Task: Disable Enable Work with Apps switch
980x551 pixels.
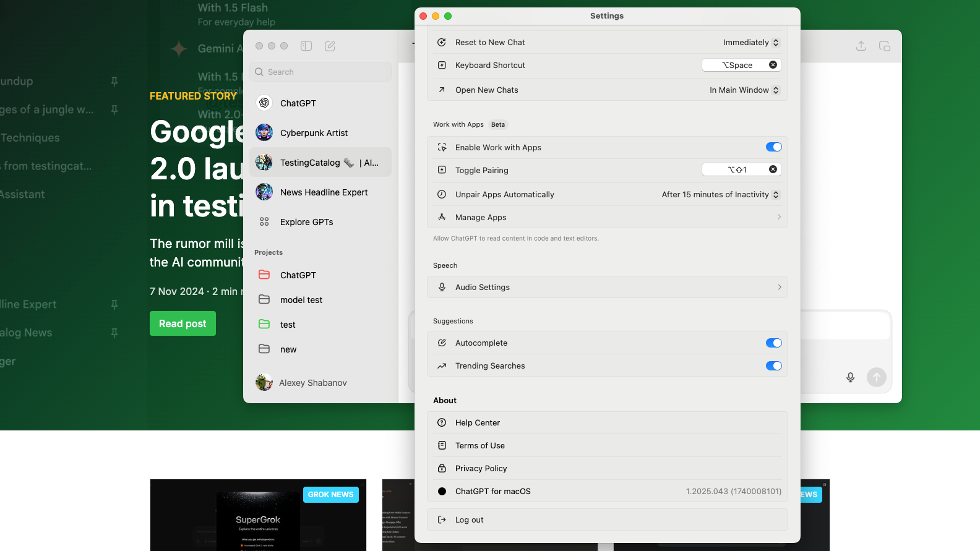Action: [774, 147]
